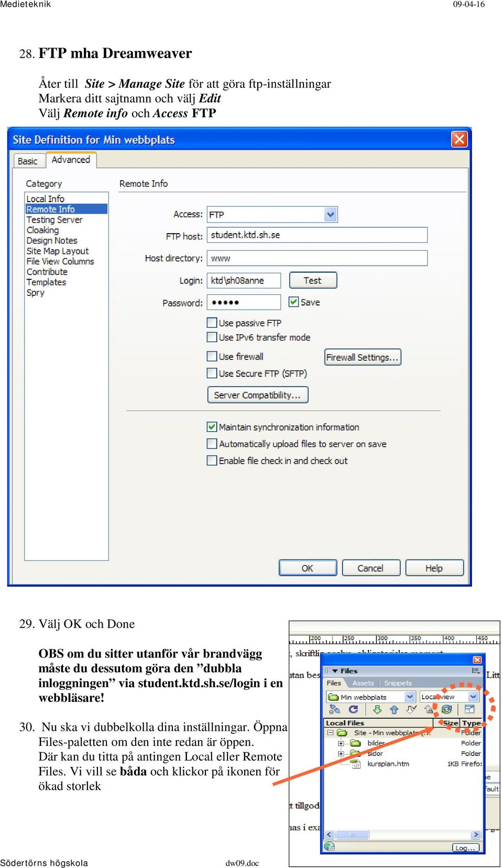Select Cloaking category
The width and height of the screenshot is (503, 868).
pos(43,230)
